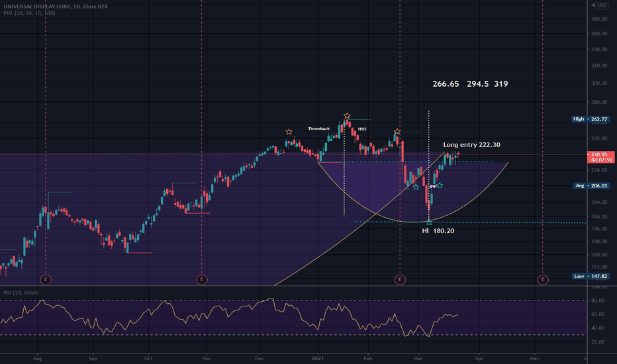Select orange star above the highest January peak

point(347,116)
